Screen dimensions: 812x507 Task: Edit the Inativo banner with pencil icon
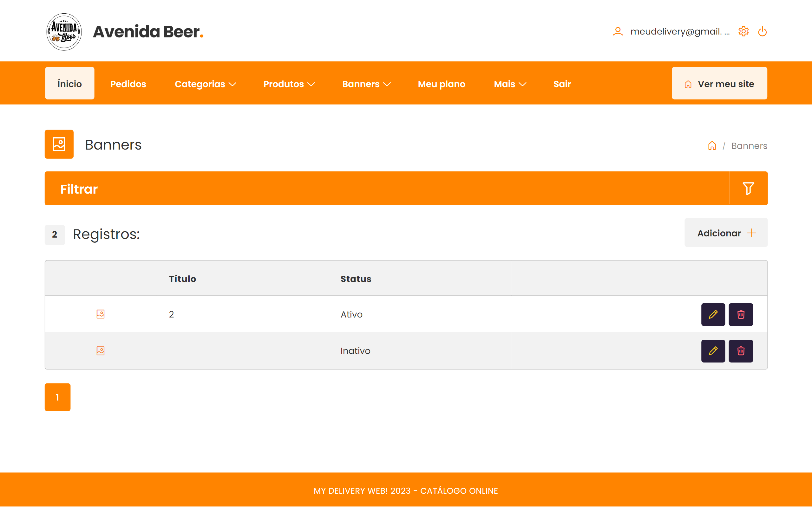point(713,351)
